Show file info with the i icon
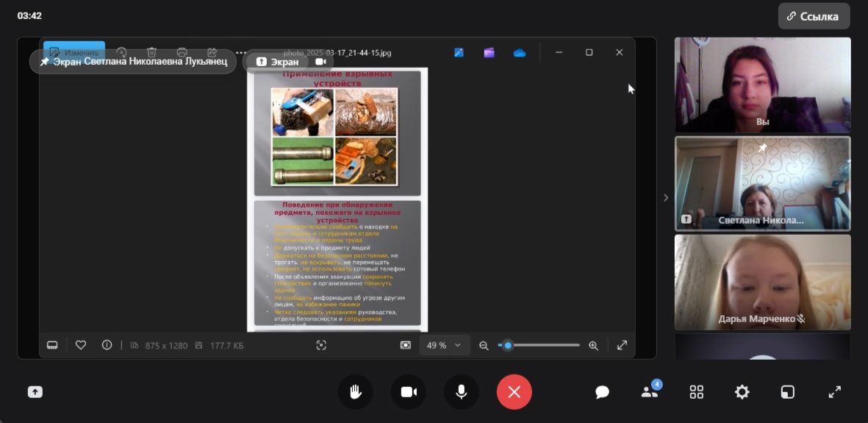This screenshot has width=868, height=423. 107,345
